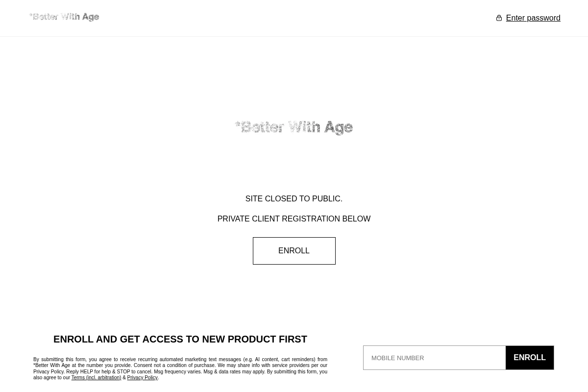The image size is (588, 392).
Task: Click PRIVATE CLIENT REGISTRATION BELOW text
Action: [294, 219]
